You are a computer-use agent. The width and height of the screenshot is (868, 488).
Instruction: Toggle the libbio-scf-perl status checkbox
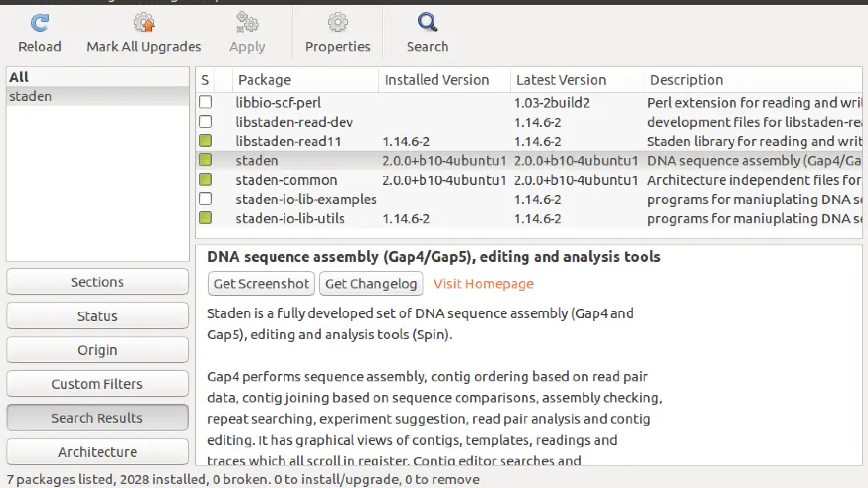205,102
